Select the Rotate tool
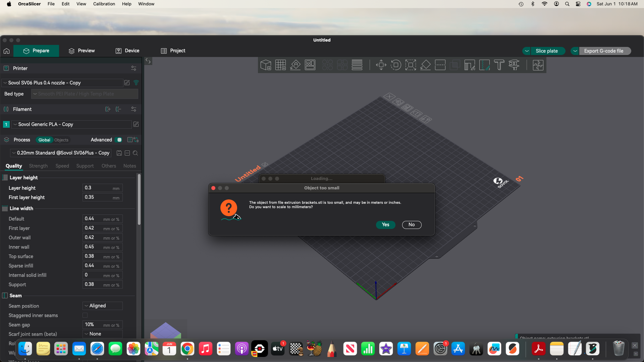This screenshot has height=362, width=644. click(396, 65)
